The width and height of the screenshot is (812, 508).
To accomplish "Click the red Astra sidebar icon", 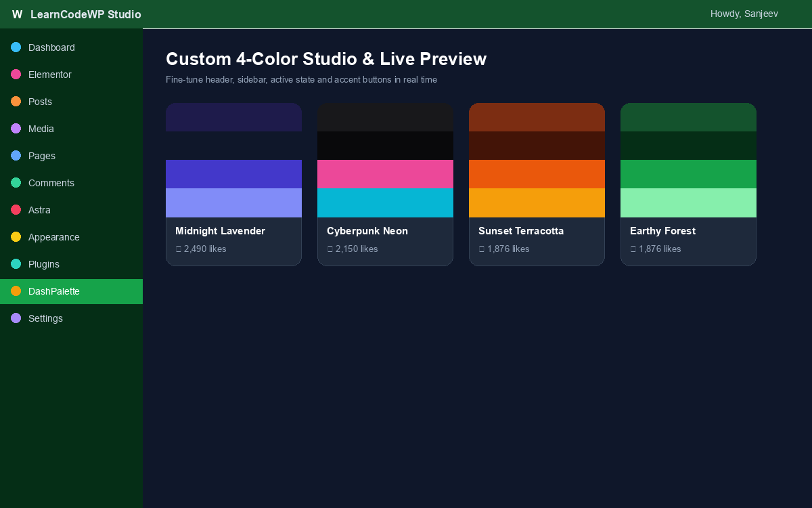I will point(16,210).
